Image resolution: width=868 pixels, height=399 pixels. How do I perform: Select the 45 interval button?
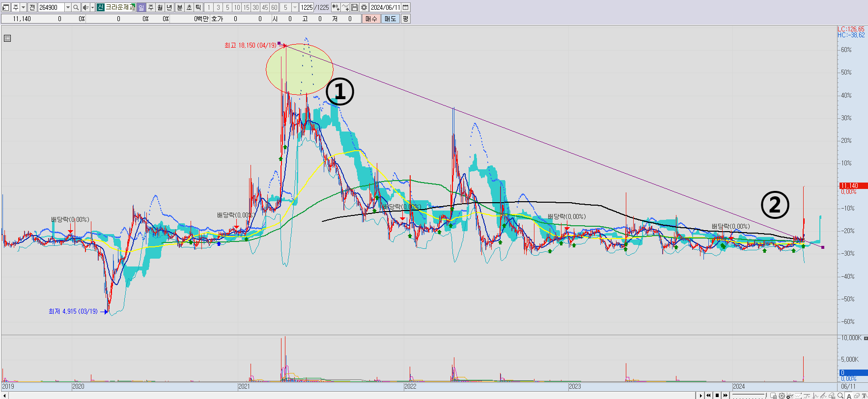(265, 7)
